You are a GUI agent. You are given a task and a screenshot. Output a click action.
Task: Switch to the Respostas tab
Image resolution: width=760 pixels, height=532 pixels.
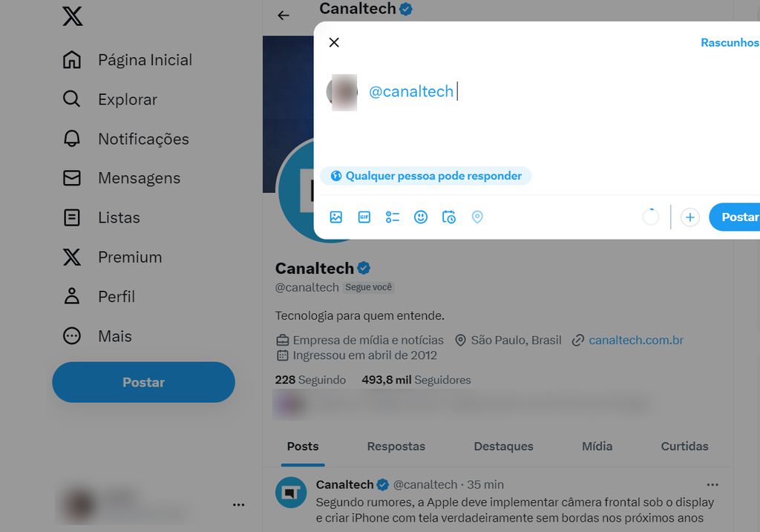396,446
